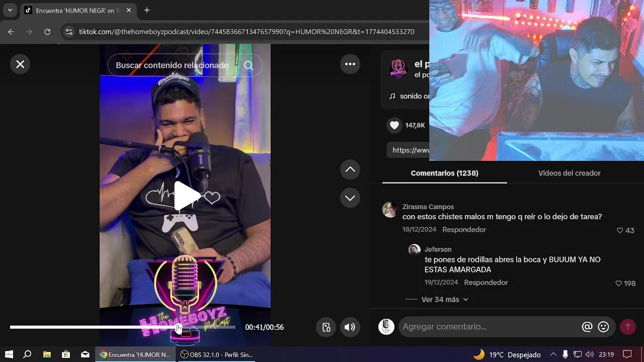Expand Ver 34 más replies
Viewport: 644px width, 362px height.
(445, 300)
